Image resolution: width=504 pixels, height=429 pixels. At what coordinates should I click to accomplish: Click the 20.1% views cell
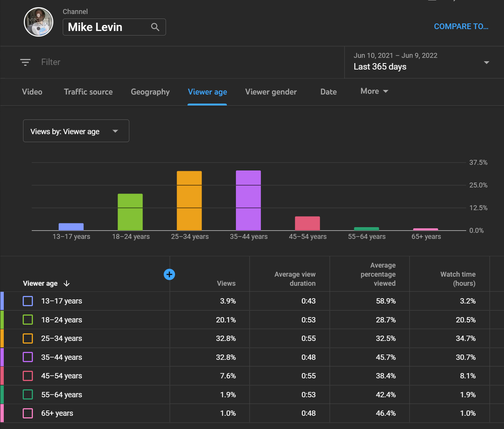(226, 320)
